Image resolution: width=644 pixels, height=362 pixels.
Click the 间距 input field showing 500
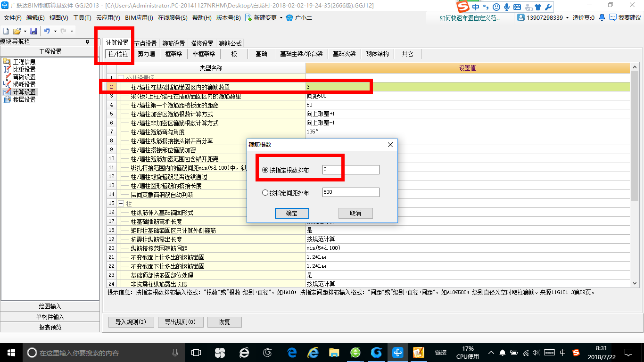pyautogui.click(x=351, y=192)
